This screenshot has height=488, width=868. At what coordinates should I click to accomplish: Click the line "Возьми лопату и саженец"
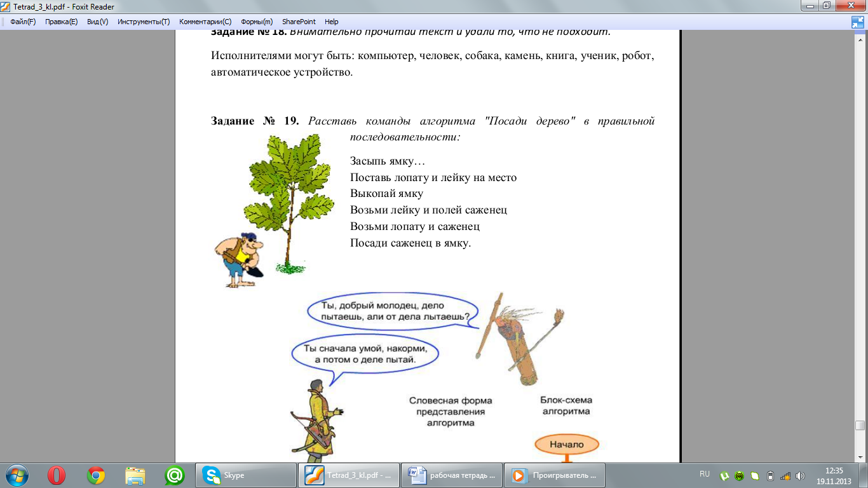click(415, 226)
